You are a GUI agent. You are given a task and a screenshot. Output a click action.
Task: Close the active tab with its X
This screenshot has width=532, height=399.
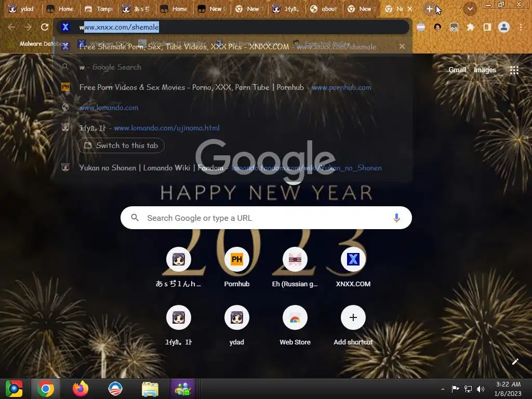(x=410, y=9)
